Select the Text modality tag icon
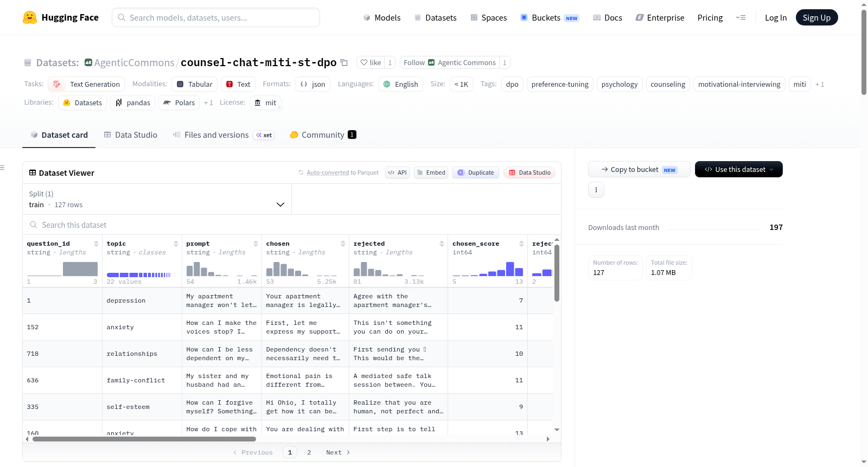868x467 pixels. (x=229, y=84)
